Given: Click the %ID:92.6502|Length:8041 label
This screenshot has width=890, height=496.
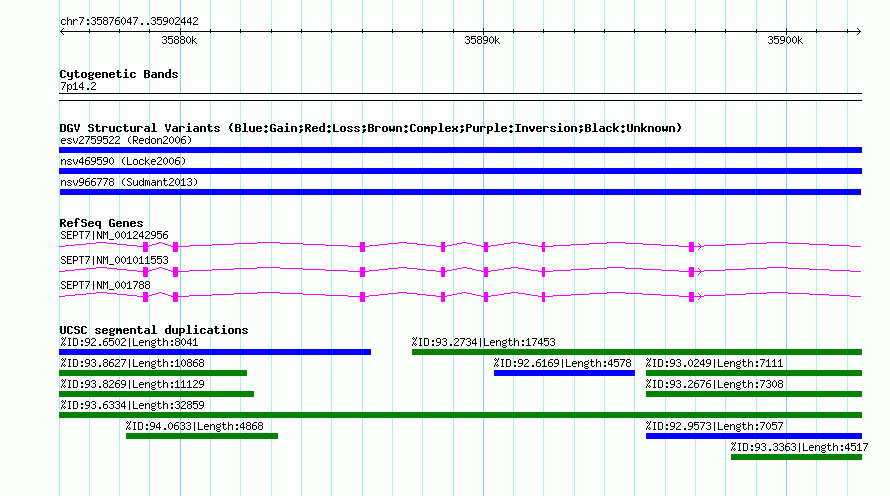Looking at the screenshot, I should 129,342.
